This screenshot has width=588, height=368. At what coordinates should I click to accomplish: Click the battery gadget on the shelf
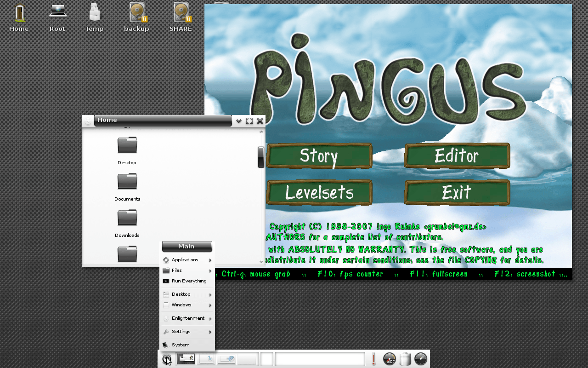(x=405, y=359)
